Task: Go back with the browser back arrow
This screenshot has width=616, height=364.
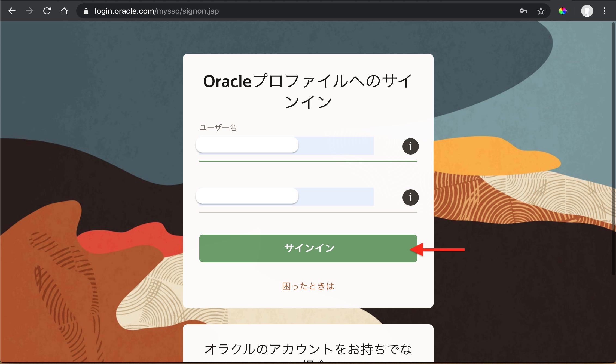Action: [12, 11]
